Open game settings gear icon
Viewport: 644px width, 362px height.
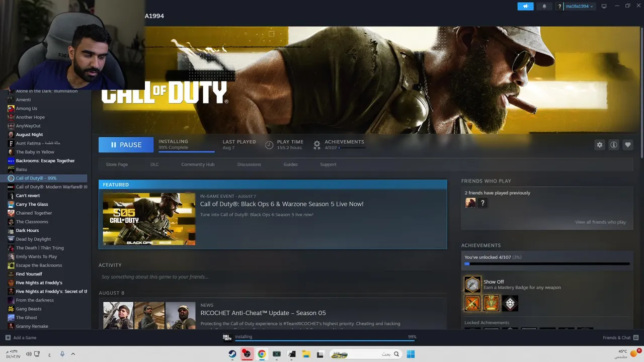600,145
